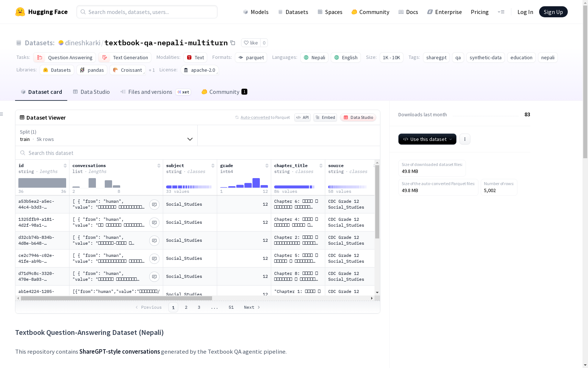Jump to page 51 of the dataset
Viewport: 588px width, 368px height.
231,307
